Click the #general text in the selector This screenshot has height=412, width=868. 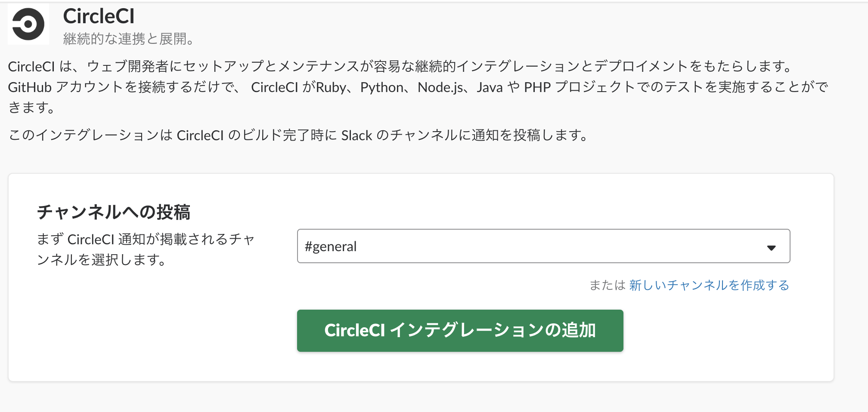pyautogui.click(x=331, y=246)
